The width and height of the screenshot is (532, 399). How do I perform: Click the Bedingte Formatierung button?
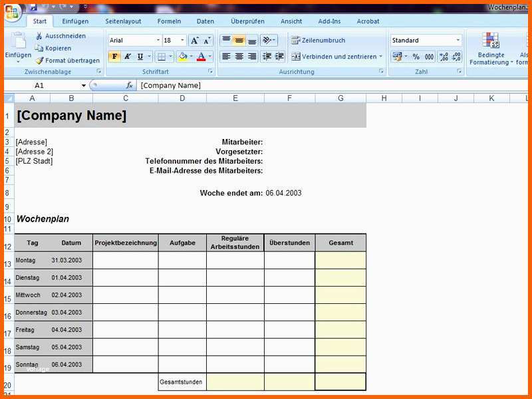491,50
